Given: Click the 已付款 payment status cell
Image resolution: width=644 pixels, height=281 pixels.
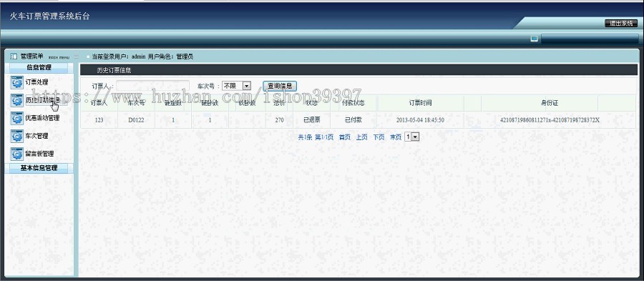Looking at the screenshot, I should (353, 120).
